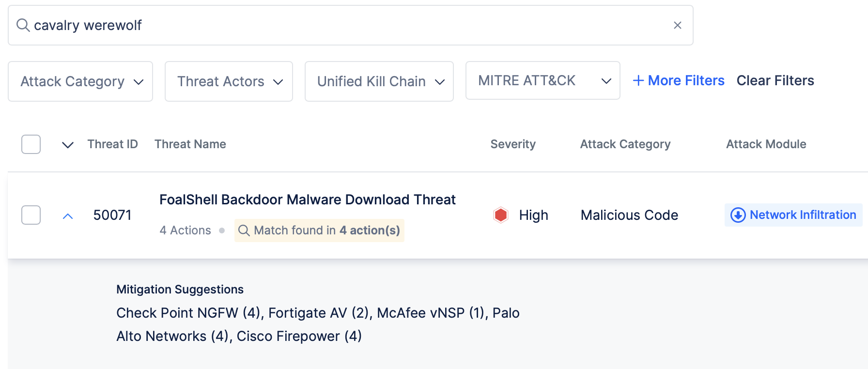Viewport: 868px width, 369px height.
Task: Open the Attack Category filter dropdown
Action: (x=80, y=81)
